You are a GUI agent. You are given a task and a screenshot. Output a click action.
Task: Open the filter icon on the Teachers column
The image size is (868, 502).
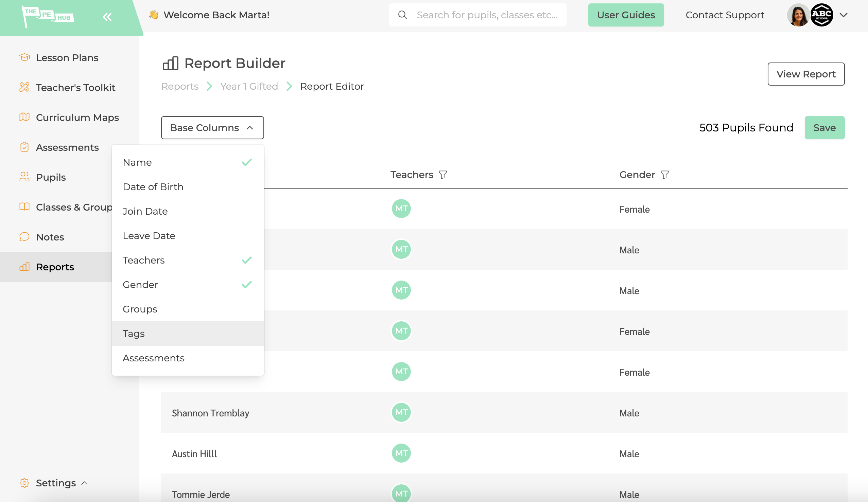(443, 175)
